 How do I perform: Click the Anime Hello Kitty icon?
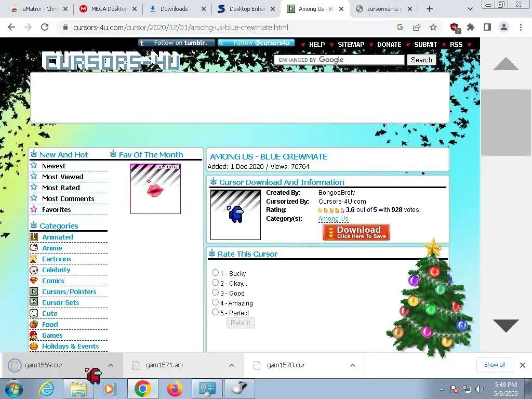(34, 248)
